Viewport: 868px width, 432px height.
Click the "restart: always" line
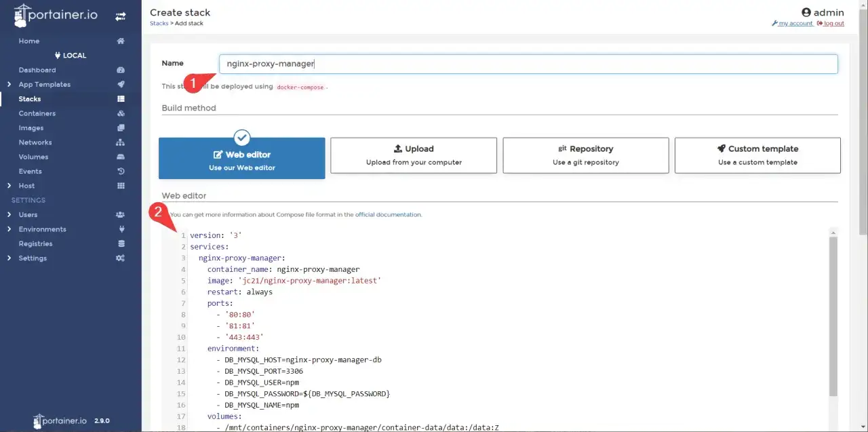240,292
